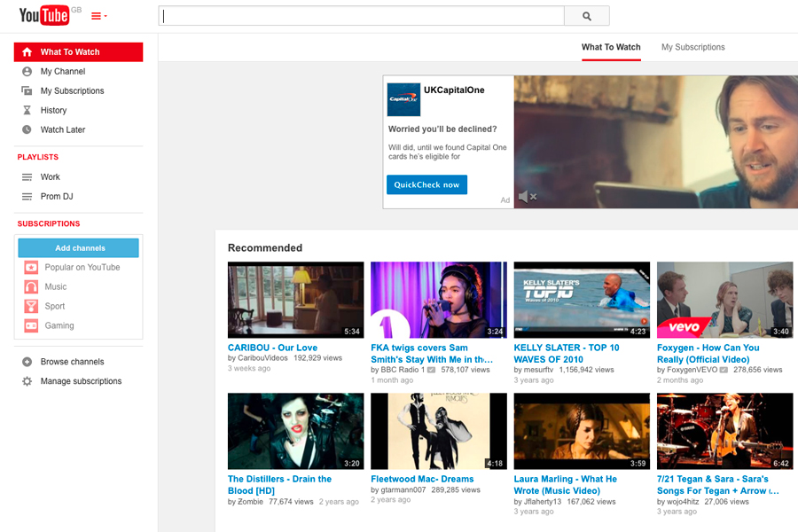The image size is (798, 532).
Task: Open Fleetwood Mac- Dreams title link
Action: (422, 479)
